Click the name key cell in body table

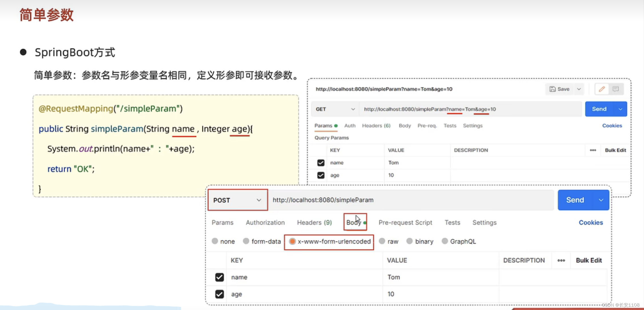coord(304,277)
